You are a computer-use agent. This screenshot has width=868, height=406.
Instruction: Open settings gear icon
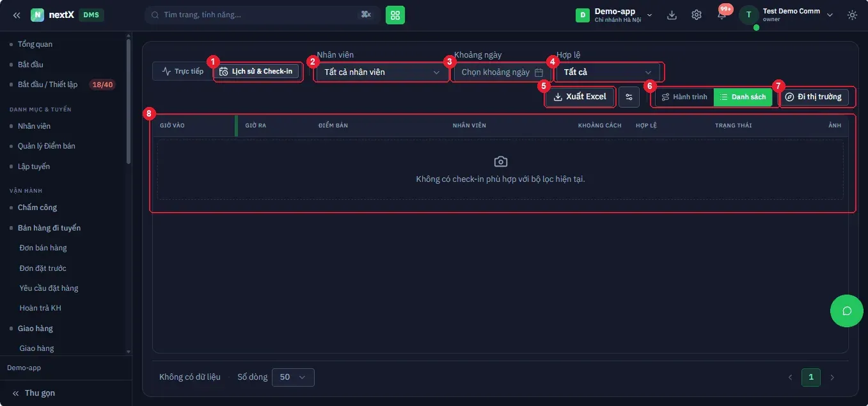point(697,15)
